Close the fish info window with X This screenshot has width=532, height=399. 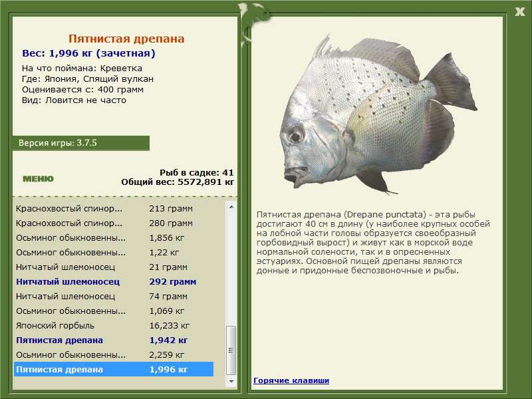519,12
